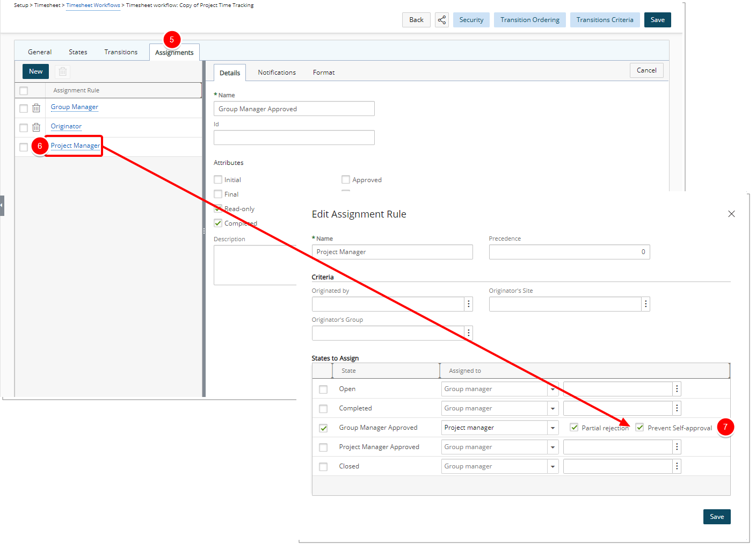Open the Project Manager assignment rule link
Viewport: 756px width, 549px height.
coord(75,146)
